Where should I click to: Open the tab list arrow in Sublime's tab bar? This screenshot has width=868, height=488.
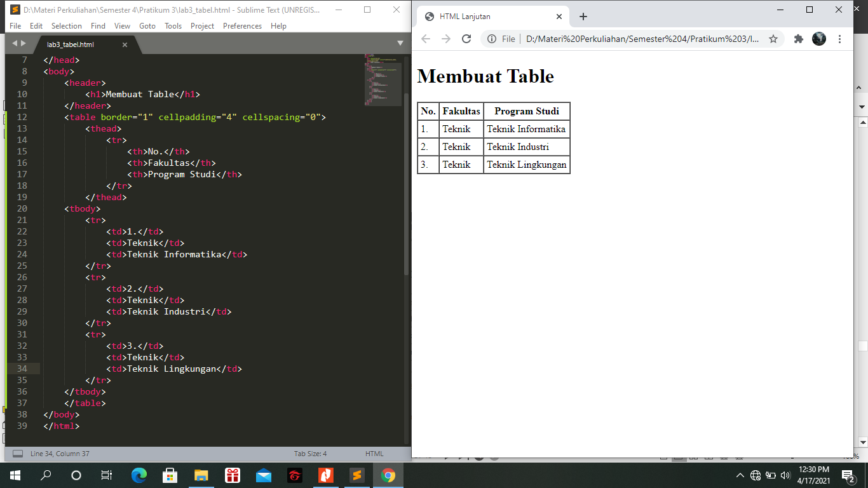pos(401,44)
